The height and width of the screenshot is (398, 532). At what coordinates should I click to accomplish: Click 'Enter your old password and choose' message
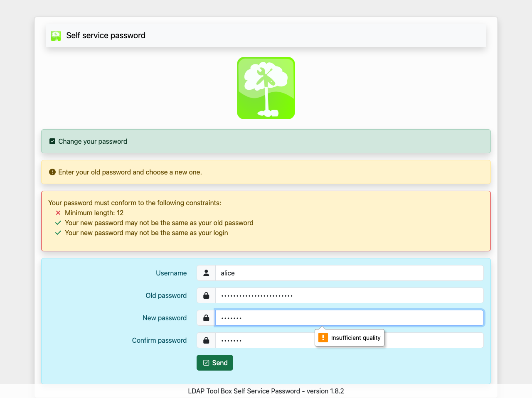coord(130,172)
